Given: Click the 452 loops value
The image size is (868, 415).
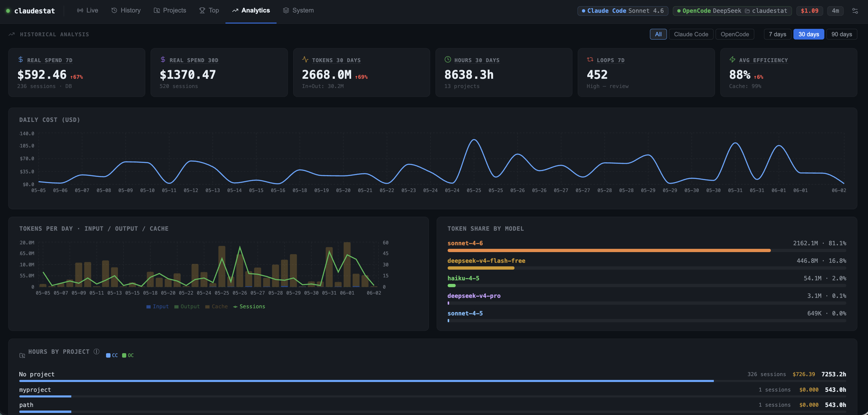Looking at the screenshot, I should tap(597, 75).
